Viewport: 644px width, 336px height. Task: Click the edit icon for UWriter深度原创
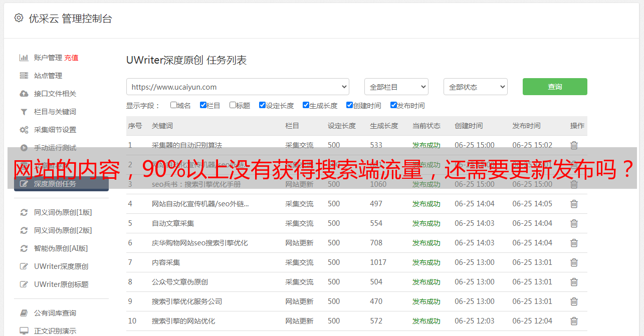click(24, 266)
